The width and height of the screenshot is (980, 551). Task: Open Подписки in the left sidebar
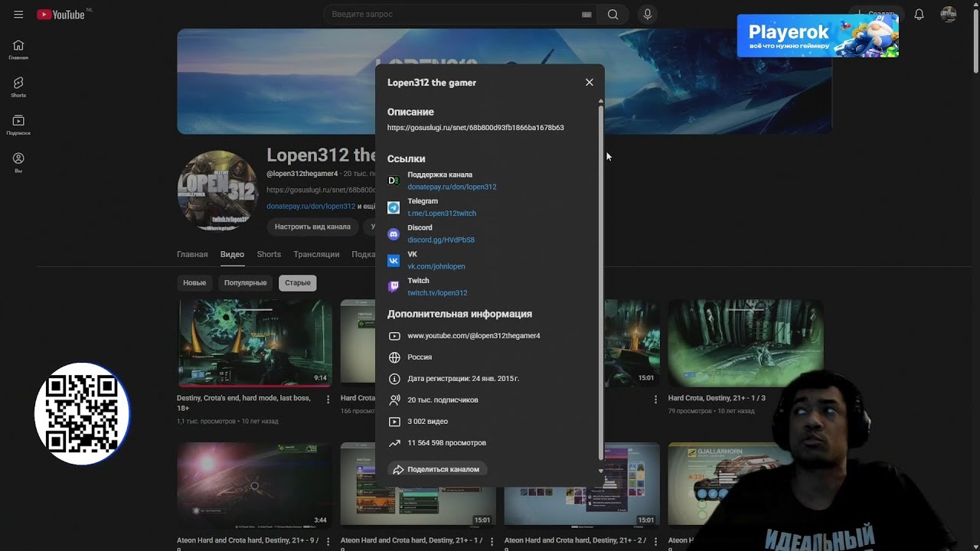tap(18, 125)
